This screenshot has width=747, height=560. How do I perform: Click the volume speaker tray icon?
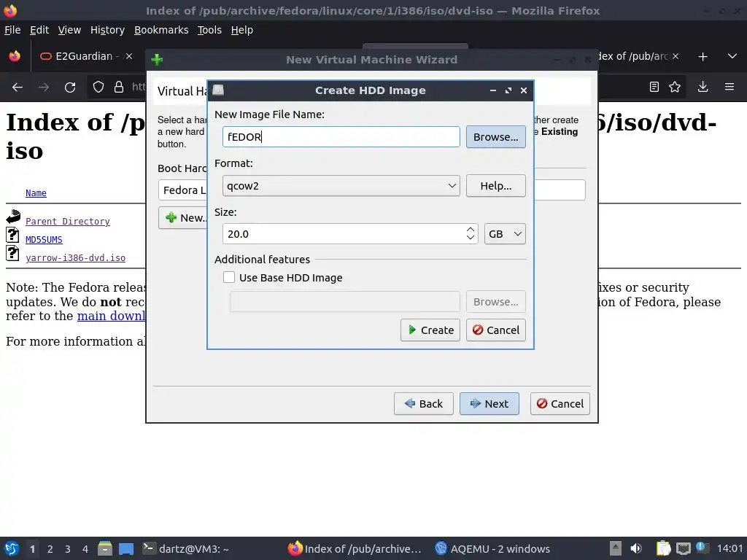tap(636, 548)
